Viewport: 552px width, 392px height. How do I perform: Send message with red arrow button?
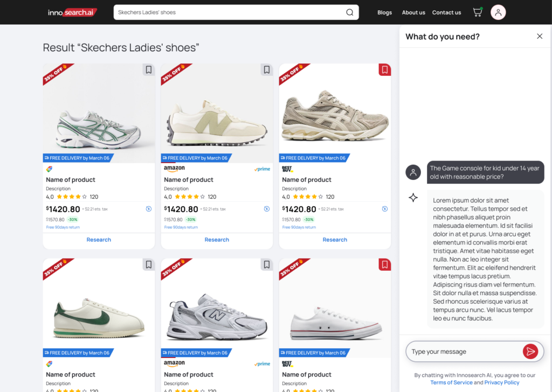[530, 351]
